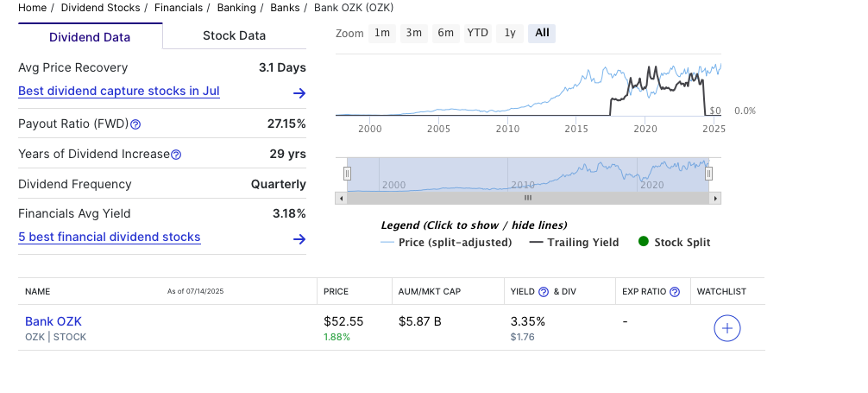Add Bank OZK to watchlist

(727, 328)
